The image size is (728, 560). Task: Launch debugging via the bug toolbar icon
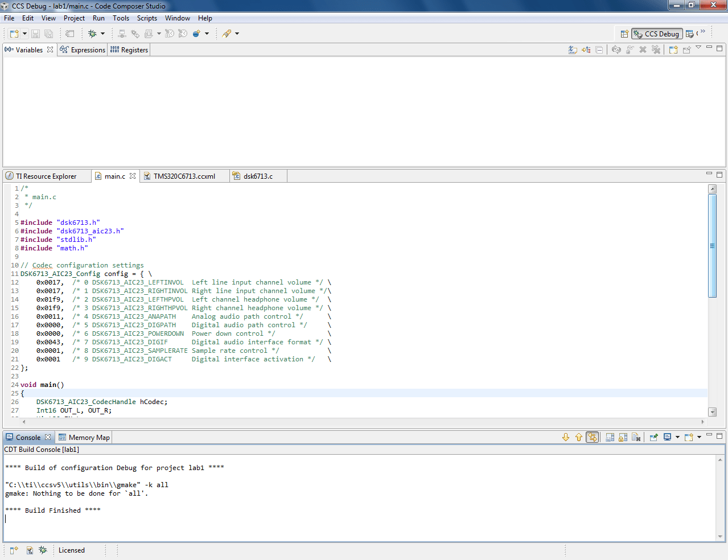92,34
